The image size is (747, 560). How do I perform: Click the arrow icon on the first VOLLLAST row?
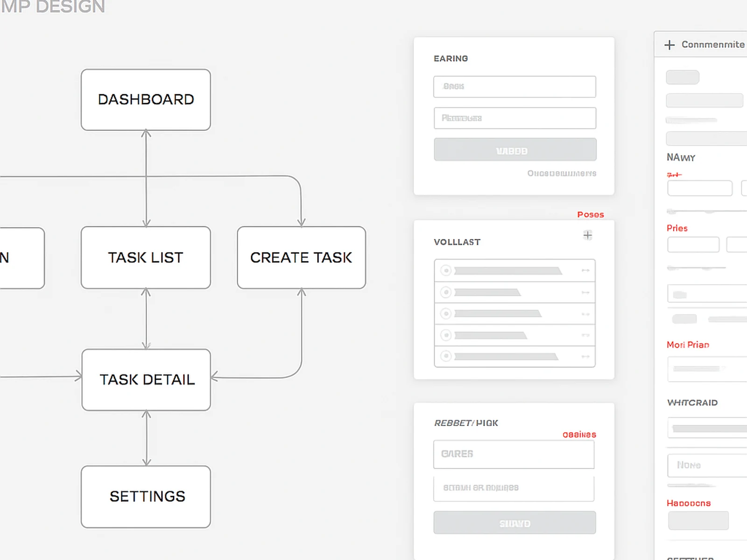tap(585, 271)
